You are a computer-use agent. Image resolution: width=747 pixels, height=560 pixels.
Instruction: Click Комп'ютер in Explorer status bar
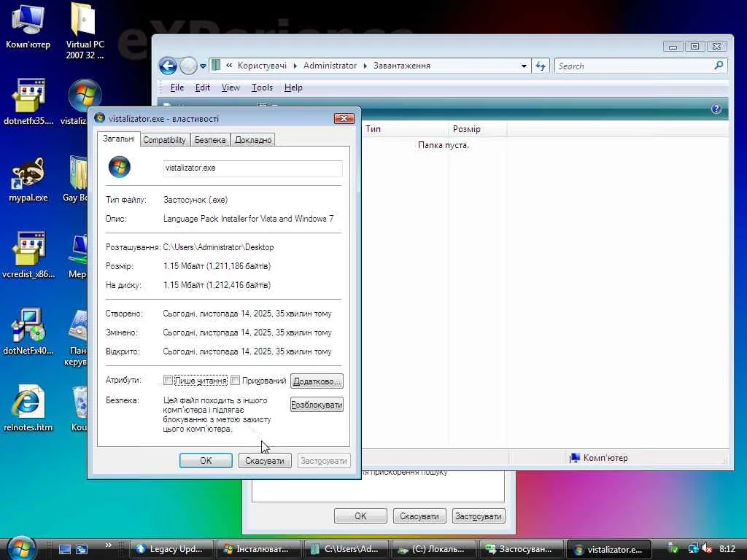[x=599, y=458]
